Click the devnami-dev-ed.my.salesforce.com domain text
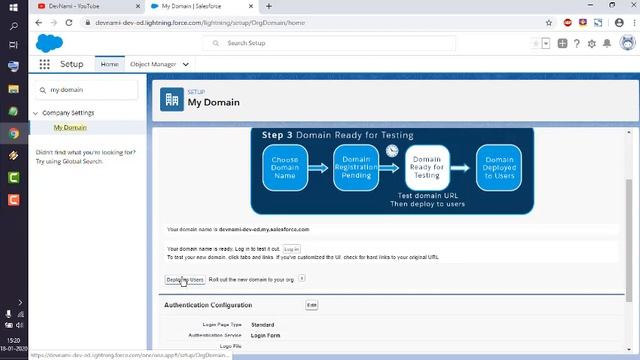The image size is (640, 360). [264, 229]
